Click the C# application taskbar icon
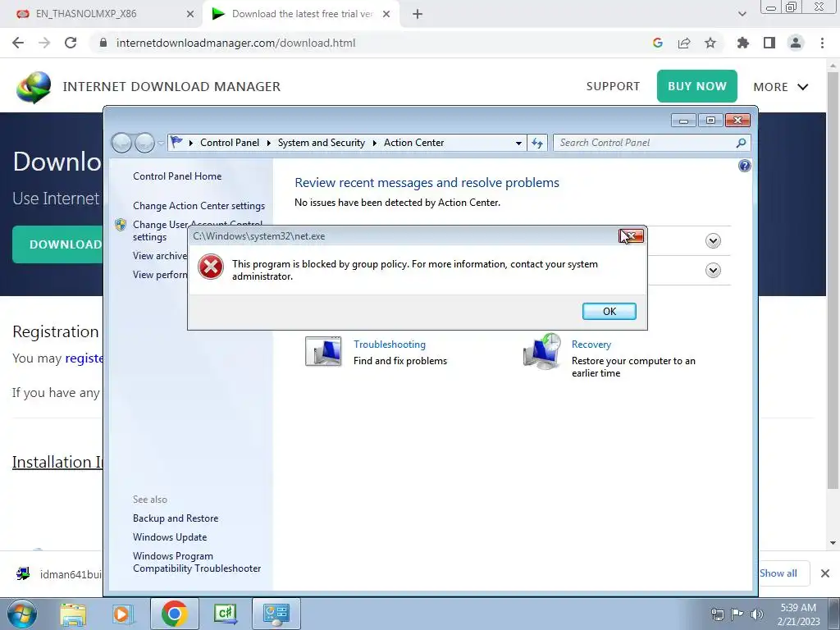 point(225,614)
